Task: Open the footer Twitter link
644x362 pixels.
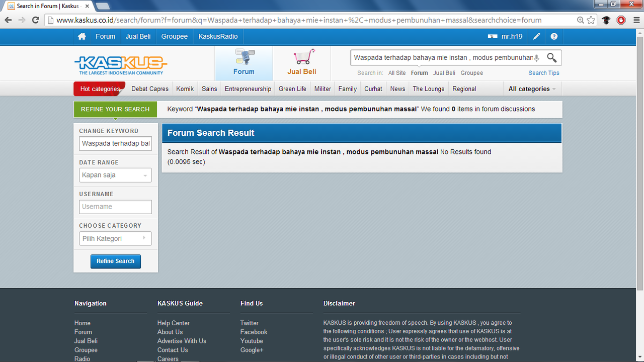Action: click(250, 323)
